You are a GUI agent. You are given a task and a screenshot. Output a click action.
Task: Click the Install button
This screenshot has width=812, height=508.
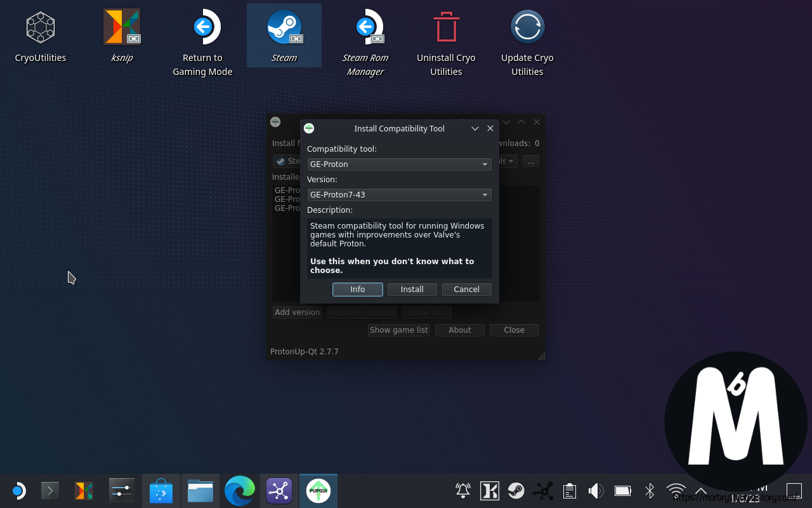(x=412, y=290)
